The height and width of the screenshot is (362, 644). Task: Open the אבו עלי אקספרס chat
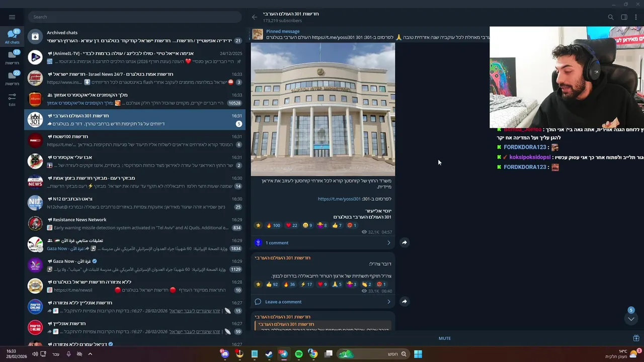pyautogui.click(x=135, y=161)
